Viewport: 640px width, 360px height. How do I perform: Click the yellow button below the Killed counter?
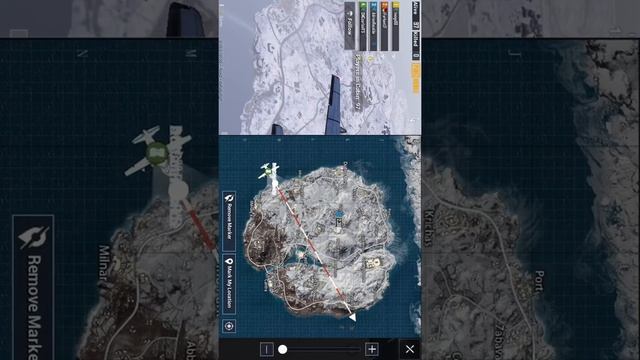pos(416,78)
